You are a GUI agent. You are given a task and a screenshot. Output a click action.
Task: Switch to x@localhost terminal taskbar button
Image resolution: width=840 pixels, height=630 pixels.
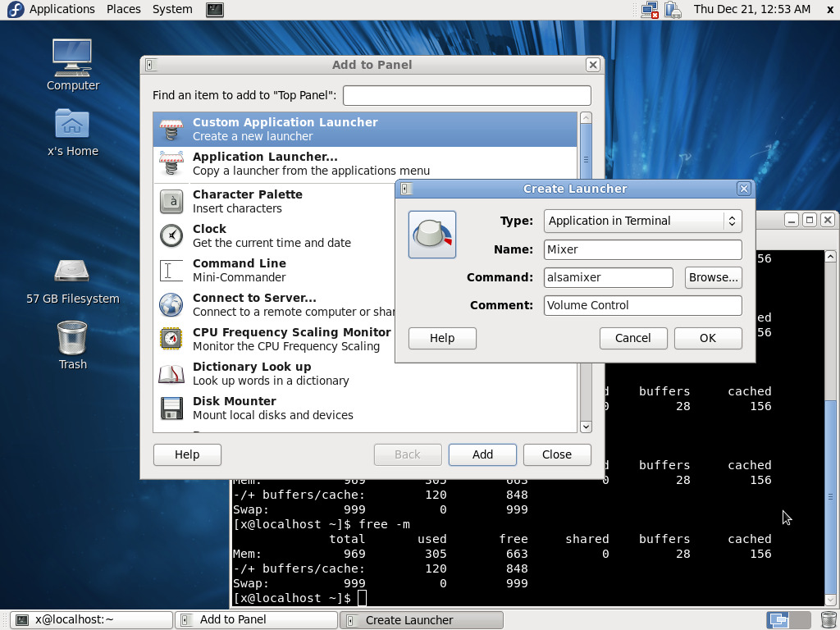click(x=92, y=620)
